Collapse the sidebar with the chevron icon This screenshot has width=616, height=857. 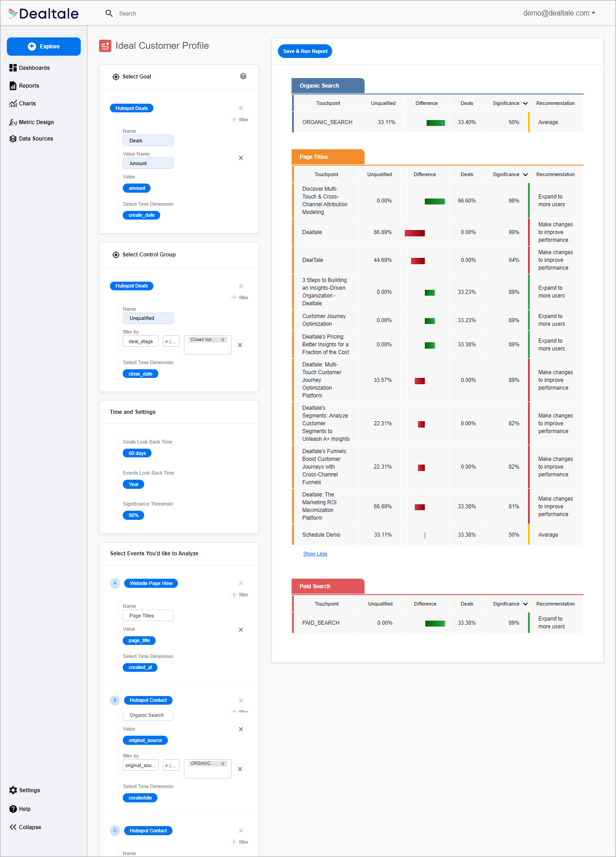(13, 827)
